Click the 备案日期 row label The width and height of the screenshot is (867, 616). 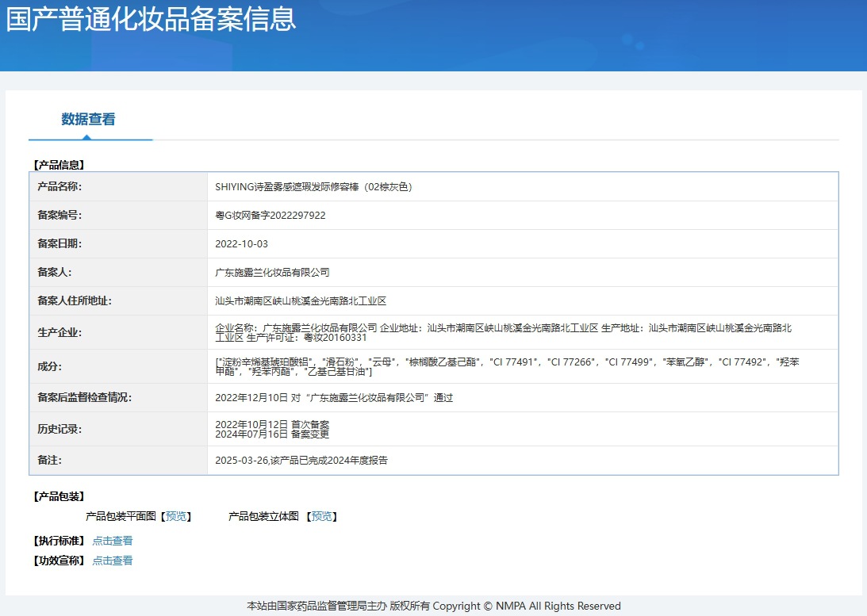point(59,243)
